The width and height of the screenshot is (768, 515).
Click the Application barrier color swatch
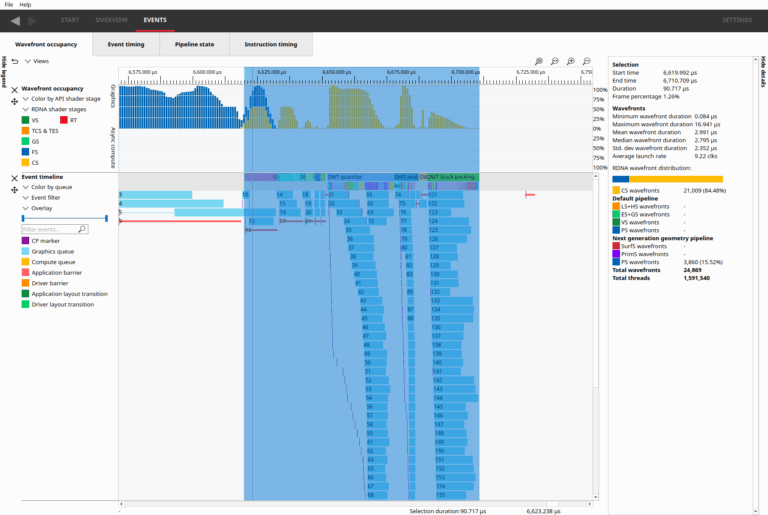(x=25, y=272)
